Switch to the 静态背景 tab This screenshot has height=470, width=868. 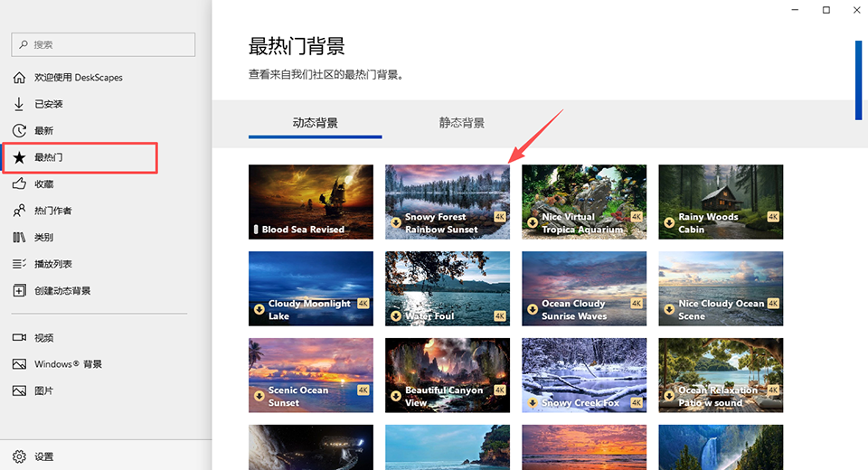click(462, 123)
